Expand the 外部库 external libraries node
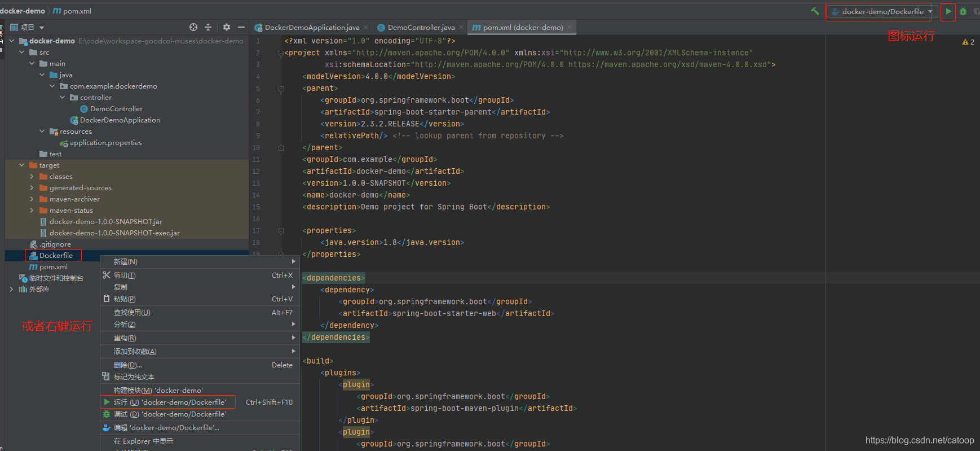 click(x=11, y=289)
